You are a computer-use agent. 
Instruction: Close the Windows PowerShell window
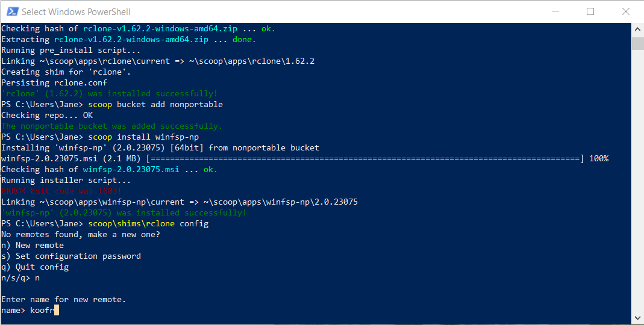pyautogui.click(x=625, y=11)
